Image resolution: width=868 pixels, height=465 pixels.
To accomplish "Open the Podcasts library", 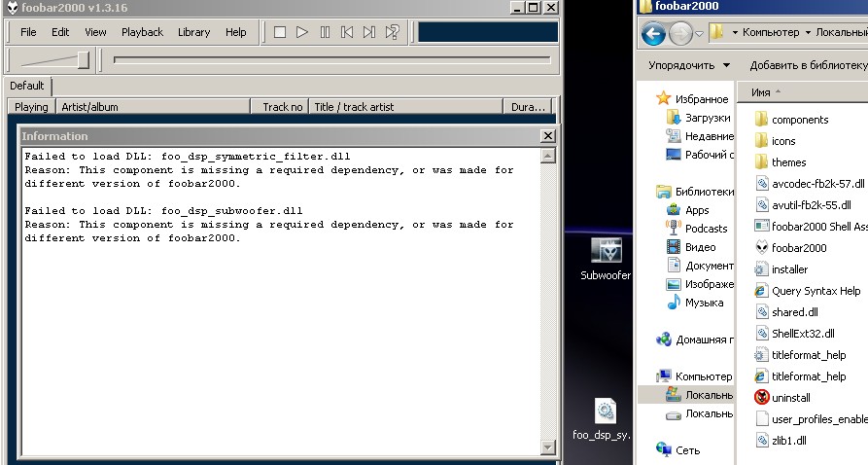I will pyautogui.click(x=697, y=229).
